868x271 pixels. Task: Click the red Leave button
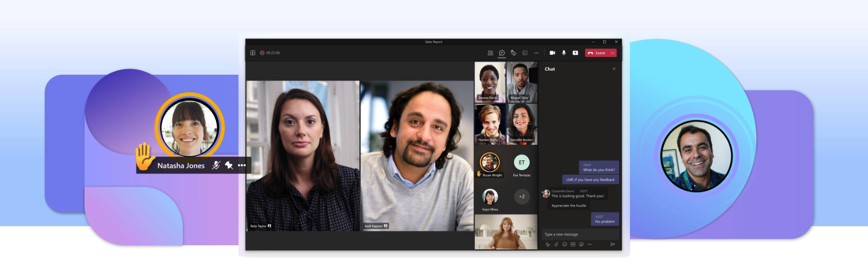tap(597, 53)
